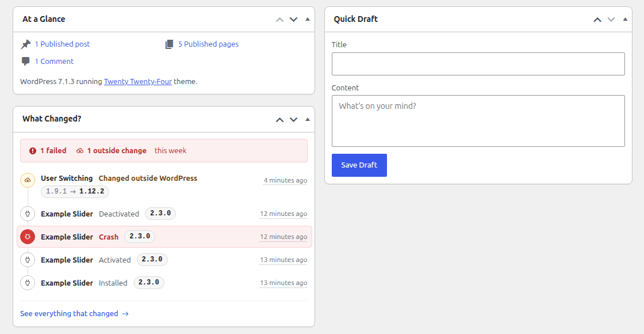Move Quick Draft widget down
644x334 pixels.
click(611, 20)
